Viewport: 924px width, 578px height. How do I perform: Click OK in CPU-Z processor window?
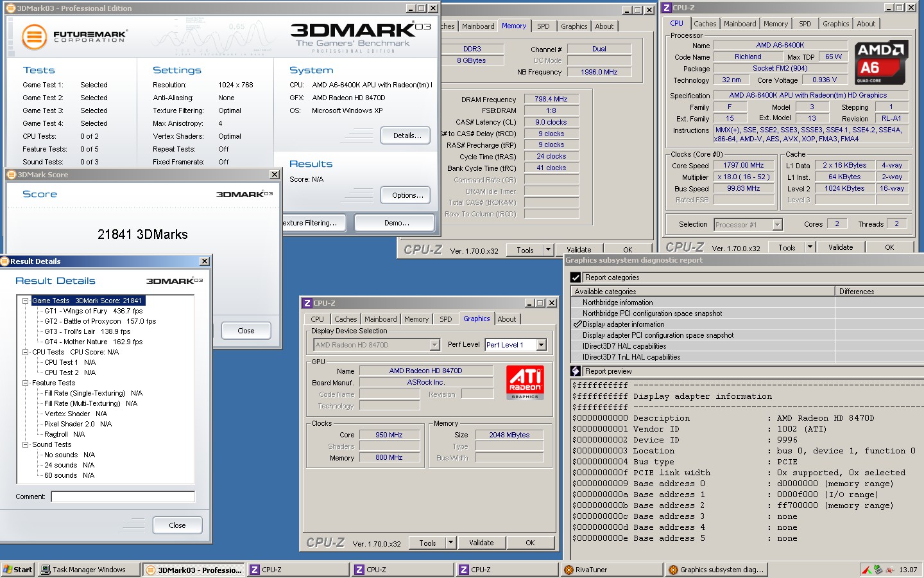coord(889,247)
